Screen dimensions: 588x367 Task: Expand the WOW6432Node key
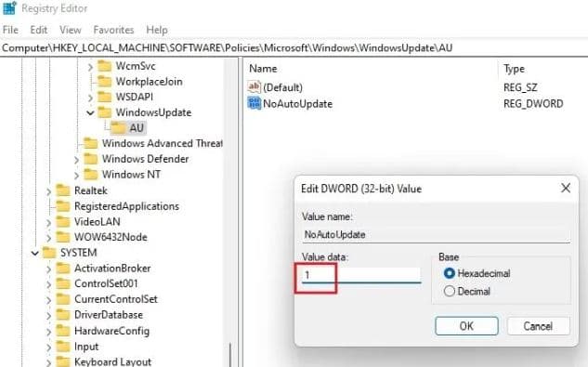coord(48,238)
